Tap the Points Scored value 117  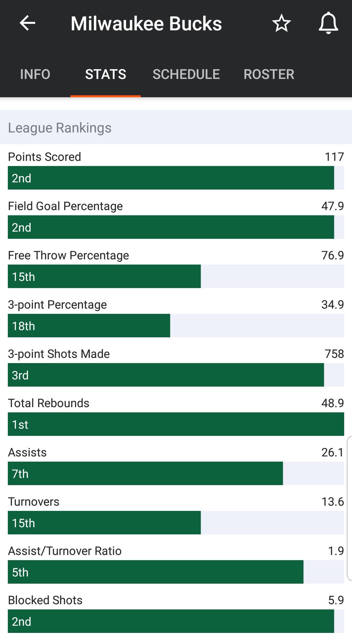pyautogui.click(x=334, y=157)
